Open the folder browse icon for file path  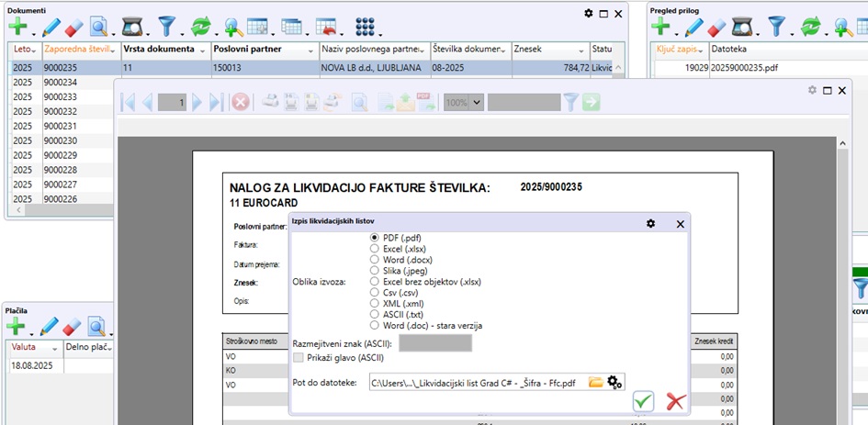click(595, 381)
